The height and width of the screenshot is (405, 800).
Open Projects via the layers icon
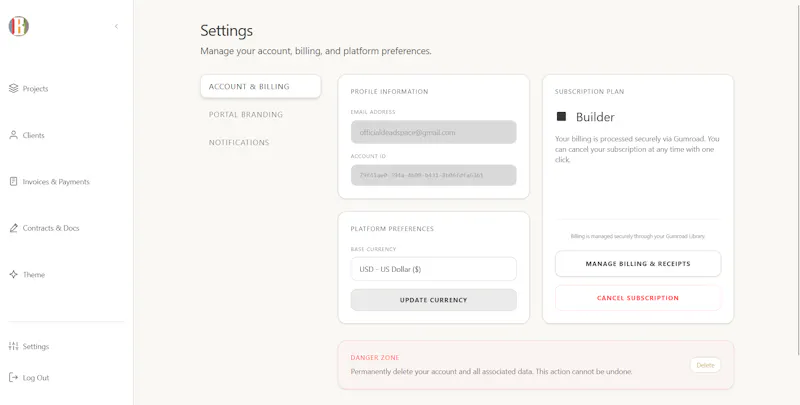pyautogui.click(x=13, y=88)
